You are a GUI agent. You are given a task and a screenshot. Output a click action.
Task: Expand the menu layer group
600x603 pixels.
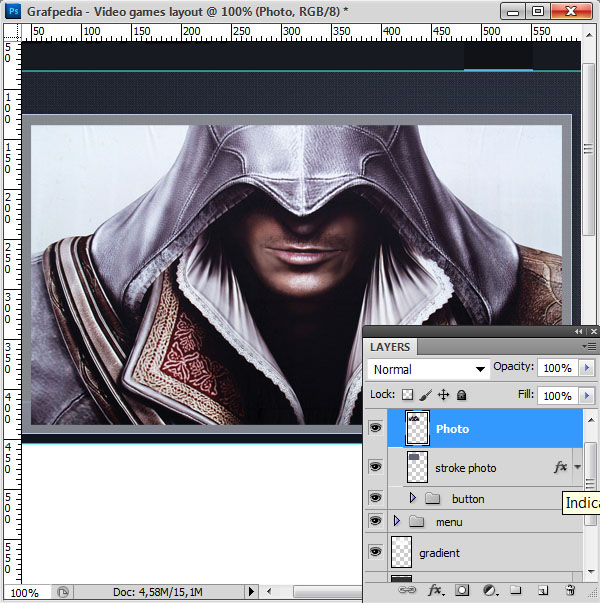[397, 521]
